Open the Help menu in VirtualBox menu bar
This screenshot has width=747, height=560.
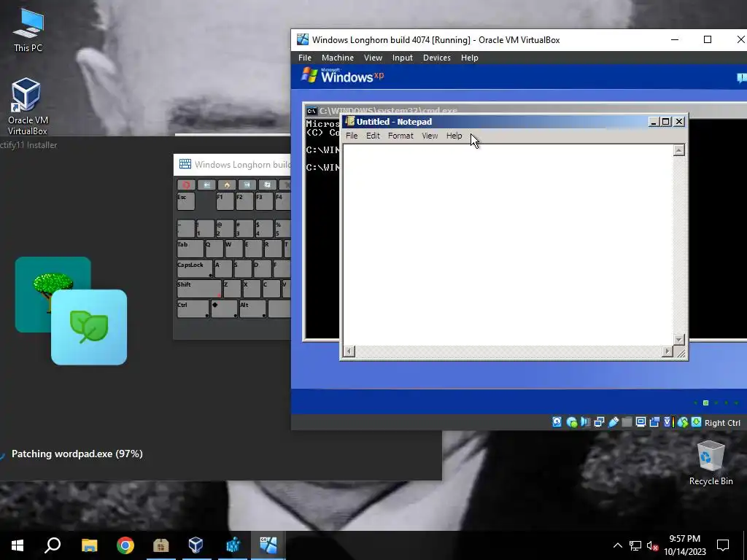tap(469, 58)
